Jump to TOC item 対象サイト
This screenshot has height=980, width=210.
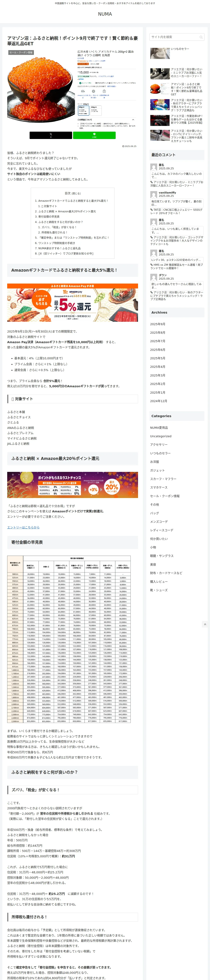(49, 206)
